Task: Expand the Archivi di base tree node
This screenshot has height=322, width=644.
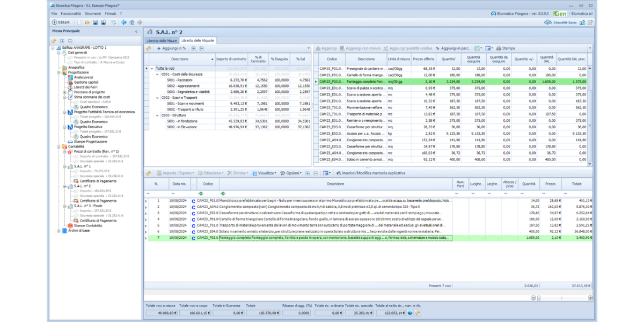Action: (x=59, y=231)
